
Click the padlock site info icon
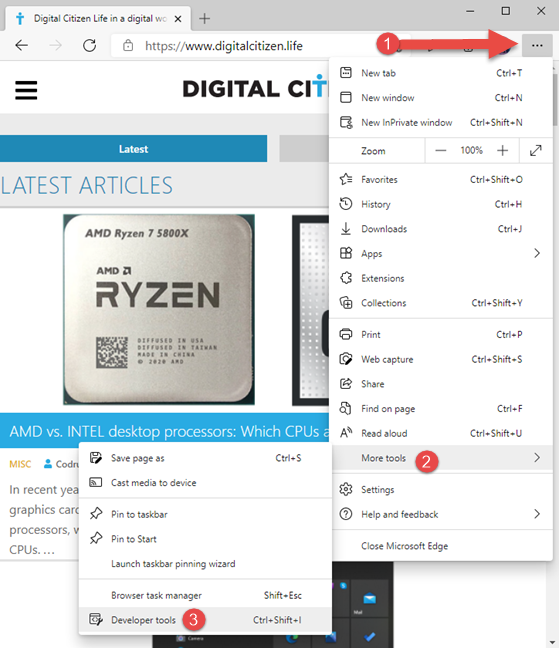(x=128, y=45)
